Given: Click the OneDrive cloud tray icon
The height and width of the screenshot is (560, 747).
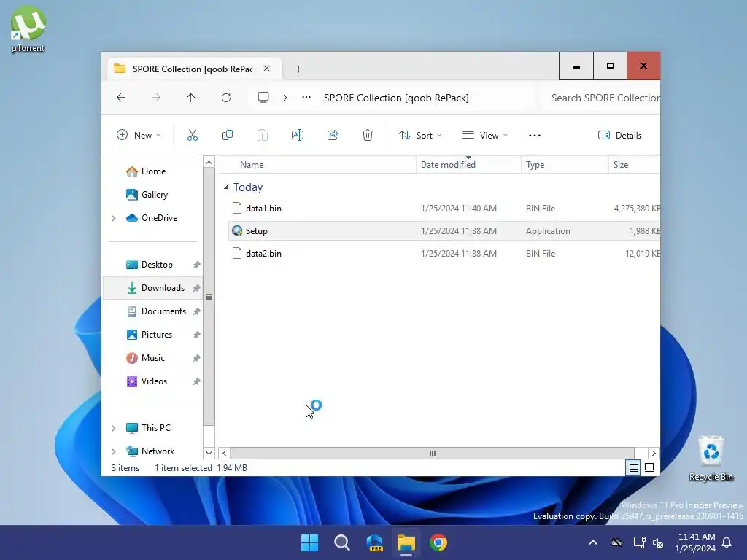Looking at the screenshot, I should point(616,542).
